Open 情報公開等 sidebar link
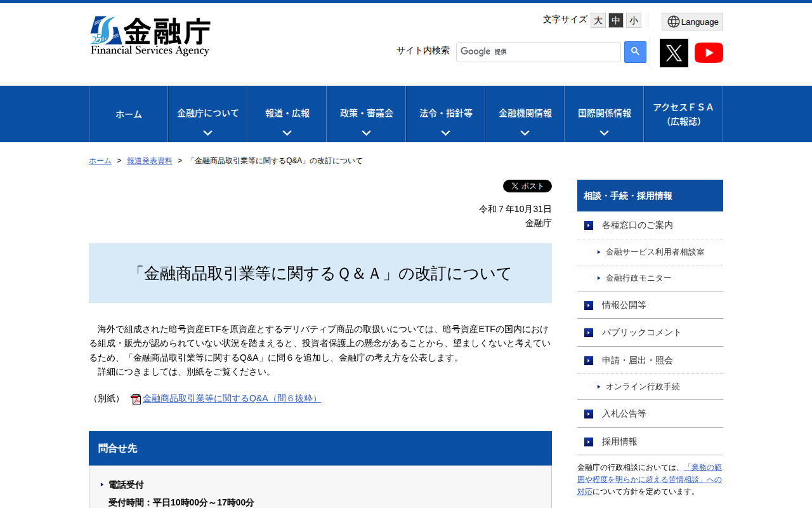The width and height of the screenshot is (812, 508). coord(624,305)
